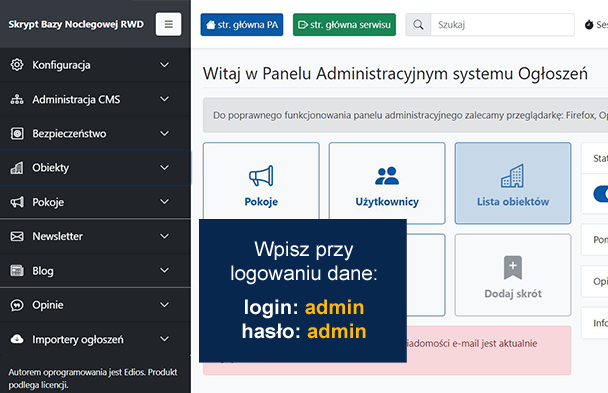Expand the Obiekty chevron

tap(165, 168)
